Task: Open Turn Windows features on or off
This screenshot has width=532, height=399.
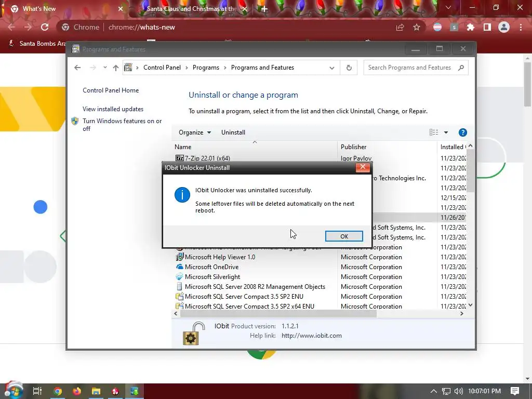Action: click(x=122, y=125)
